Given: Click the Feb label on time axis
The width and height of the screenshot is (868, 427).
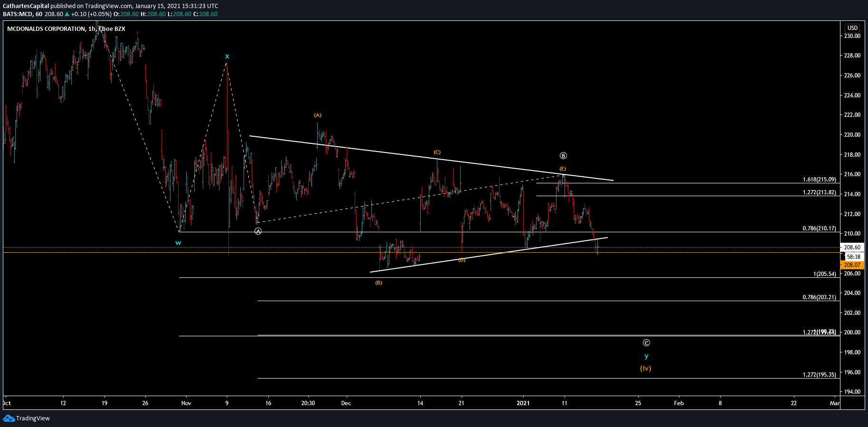Looking at the screenshot, I should 679,403.
